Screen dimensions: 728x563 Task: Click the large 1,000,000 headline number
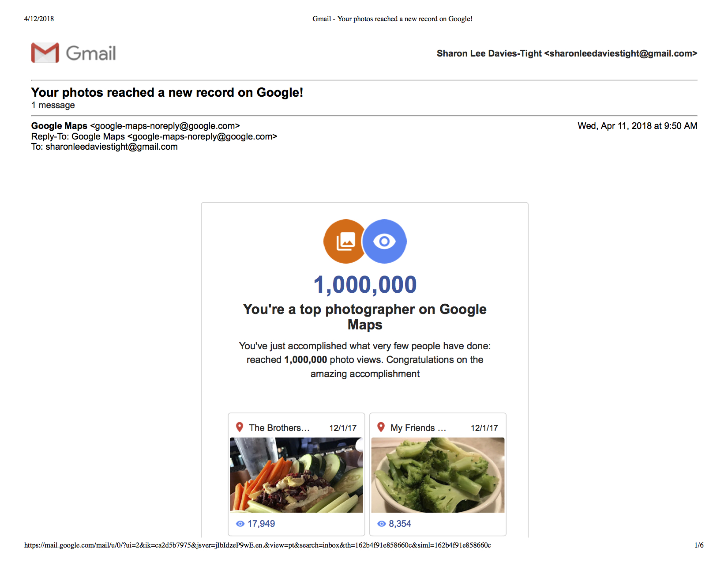click(365, 285)
